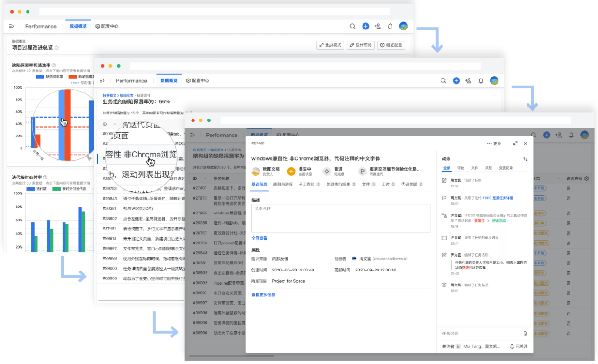Toggle the 已关注 follow bell in dialog
598x364 pixels.
coord(512,347)
